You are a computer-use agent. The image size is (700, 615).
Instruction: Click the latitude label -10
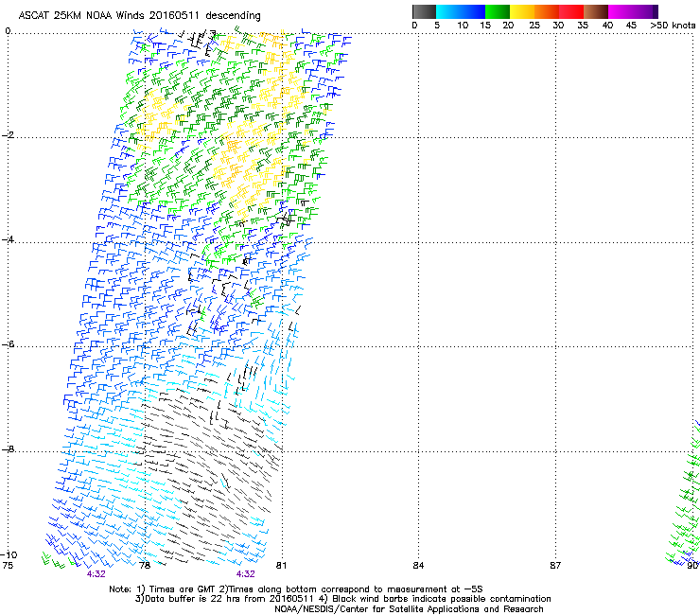[x=9, y=554]
